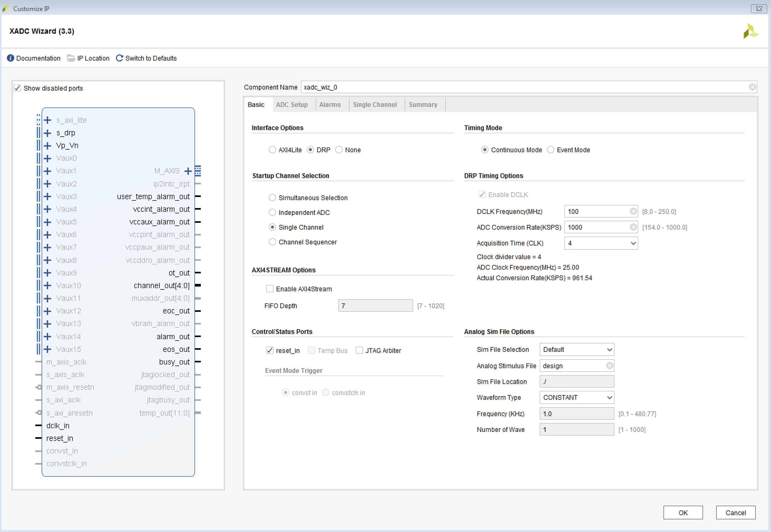Expand the s_axi_lite port plus icon
771x532 pixels.
[48, 120]
